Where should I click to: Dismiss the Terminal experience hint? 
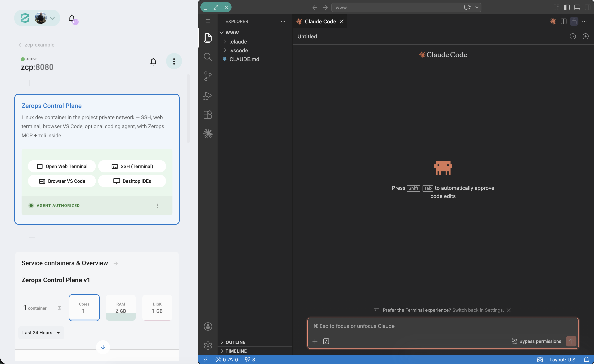tap(508, 310)
